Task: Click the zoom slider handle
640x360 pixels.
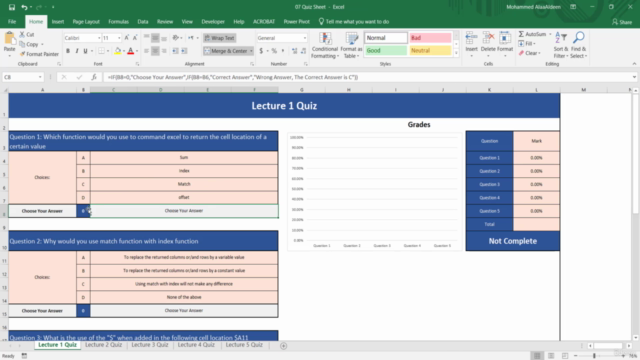Action: (594, 356)
